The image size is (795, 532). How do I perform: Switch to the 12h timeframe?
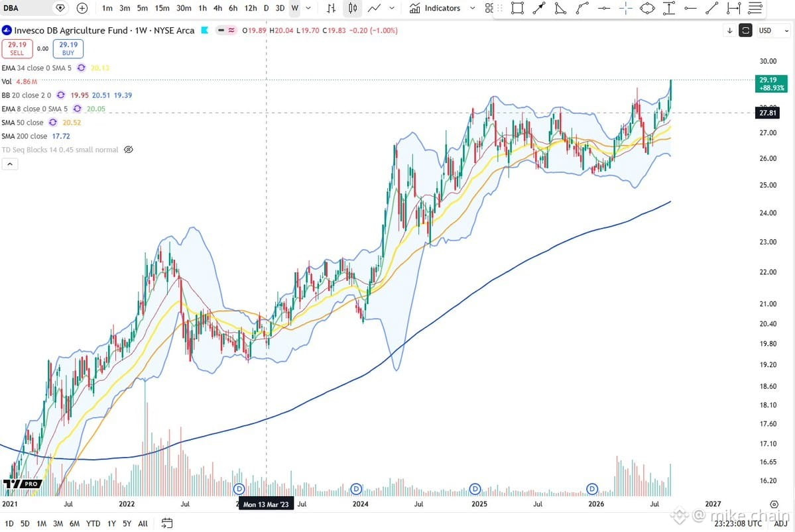tap(251, 8)
